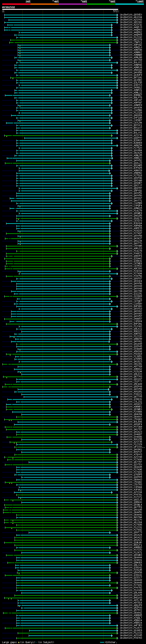Screen dimensions: 146x644
Task: Select UniRef100_Q39831 label
Action: point(131,261)
